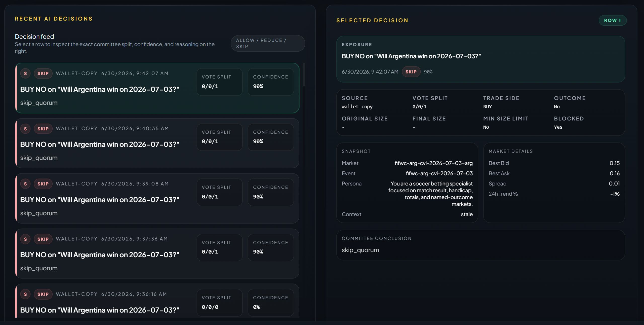644x325 pixels.
Task: Click the Market value fifwc-arg-cvi-2026-07-03-arg
Action: coord(434,163)
